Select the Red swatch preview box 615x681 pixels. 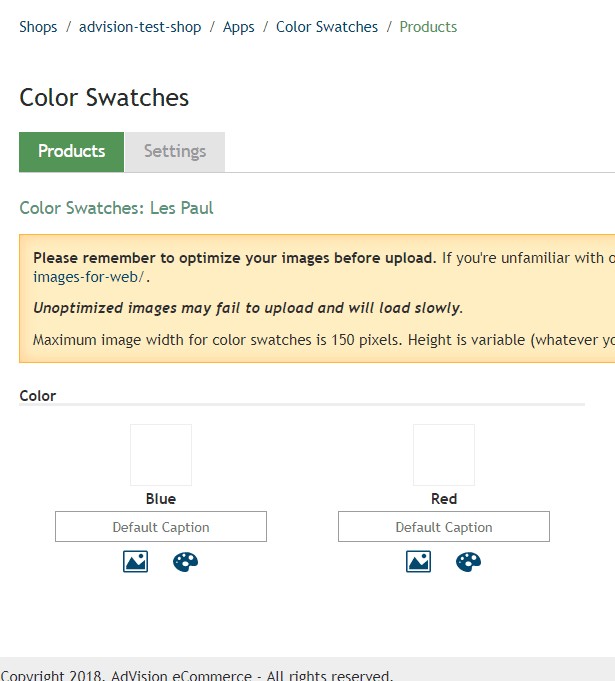pos(444,455)
